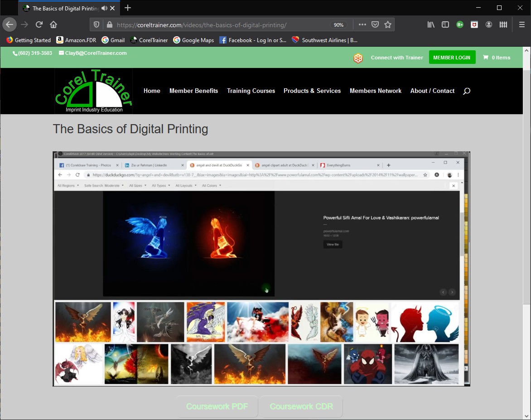Open the Getting Started bookmark
Screen dimensions: 531x420
[29, 40]
